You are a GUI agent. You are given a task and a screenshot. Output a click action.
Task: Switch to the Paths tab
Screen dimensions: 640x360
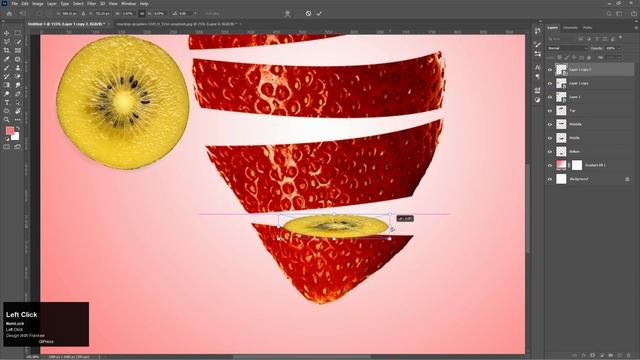(587, 28)
